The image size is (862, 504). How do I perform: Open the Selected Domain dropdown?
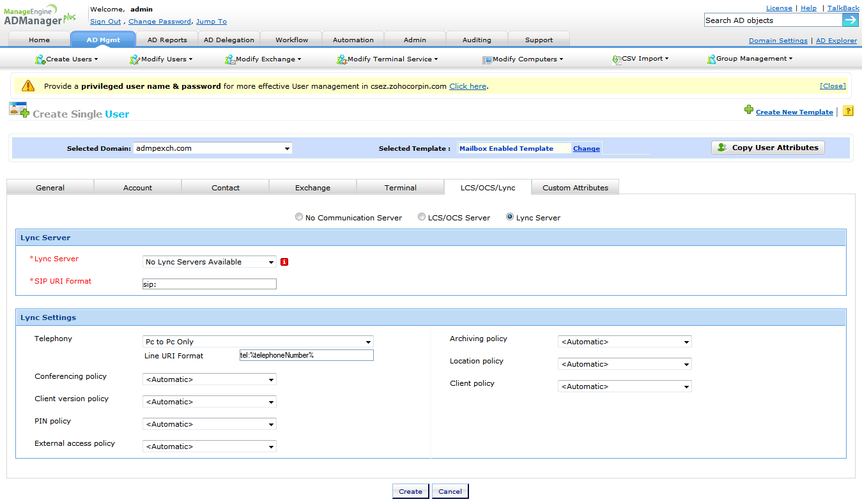(x=213, y=148)
